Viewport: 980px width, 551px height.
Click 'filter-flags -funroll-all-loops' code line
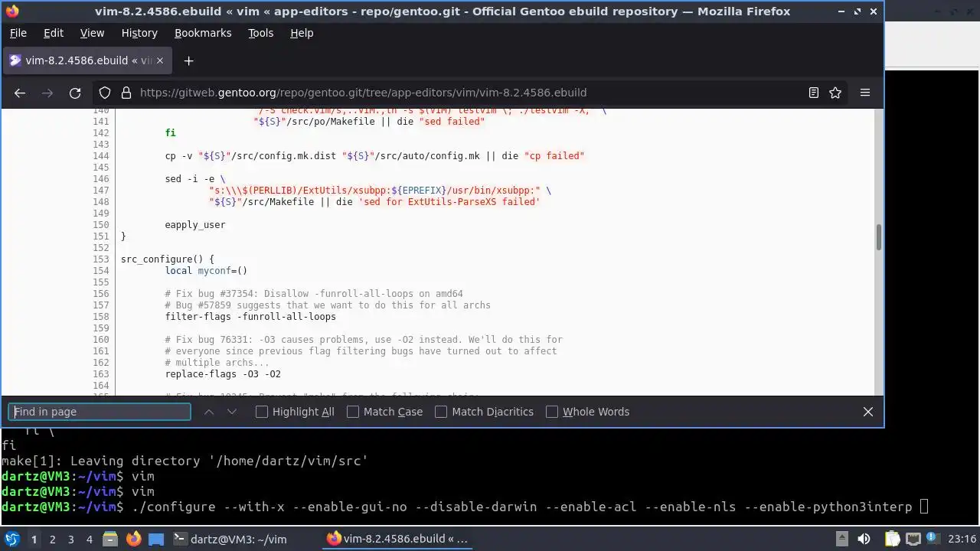pos(250,317)
